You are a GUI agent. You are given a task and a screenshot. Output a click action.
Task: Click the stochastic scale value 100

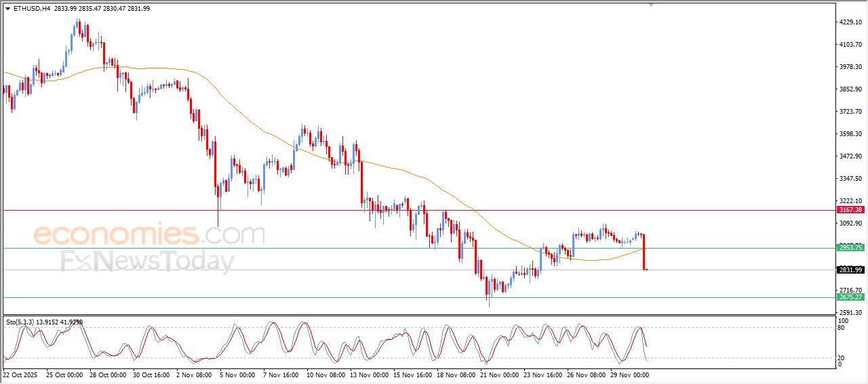coord(844,320)
